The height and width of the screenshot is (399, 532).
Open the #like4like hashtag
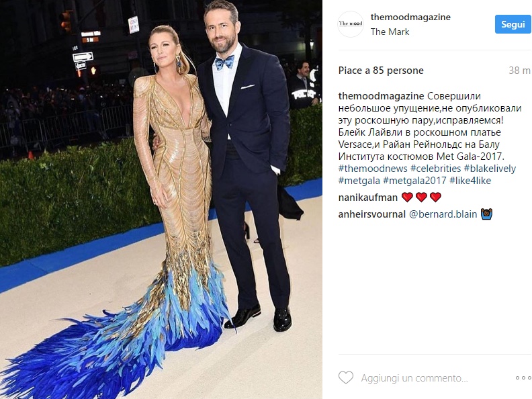click(470, 181)
